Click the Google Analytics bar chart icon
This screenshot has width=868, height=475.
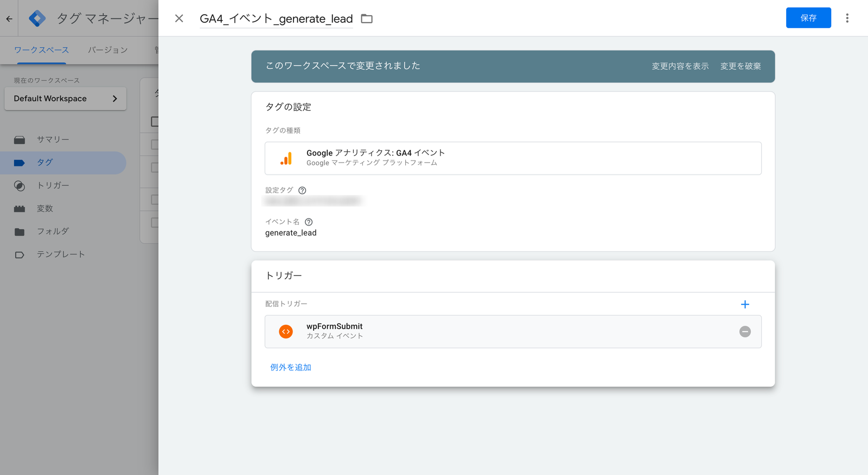[286, 158]
